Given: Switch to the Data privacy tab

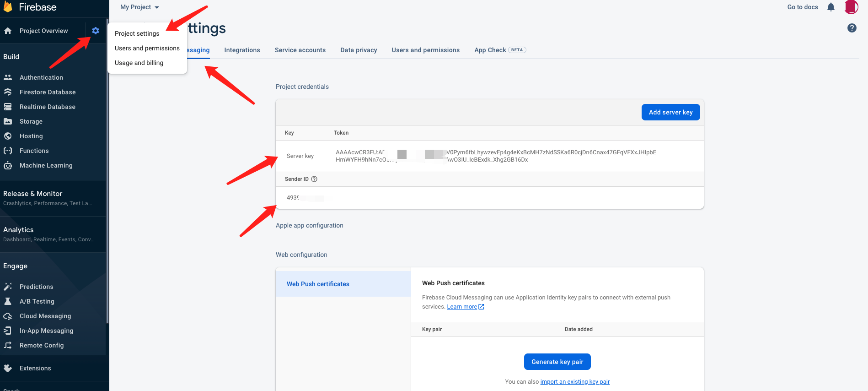Looking at the screenshot, I should [359, 50].
